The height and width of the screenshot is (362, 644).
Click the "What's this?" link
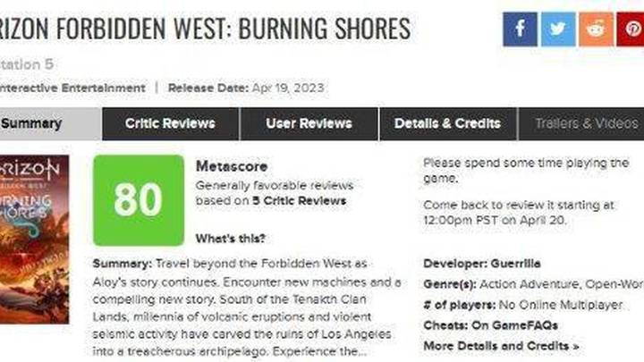pos(231,239)
